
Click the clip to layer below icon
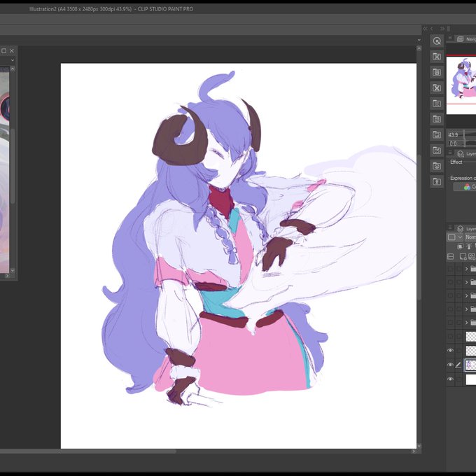[x=461, y=246]
